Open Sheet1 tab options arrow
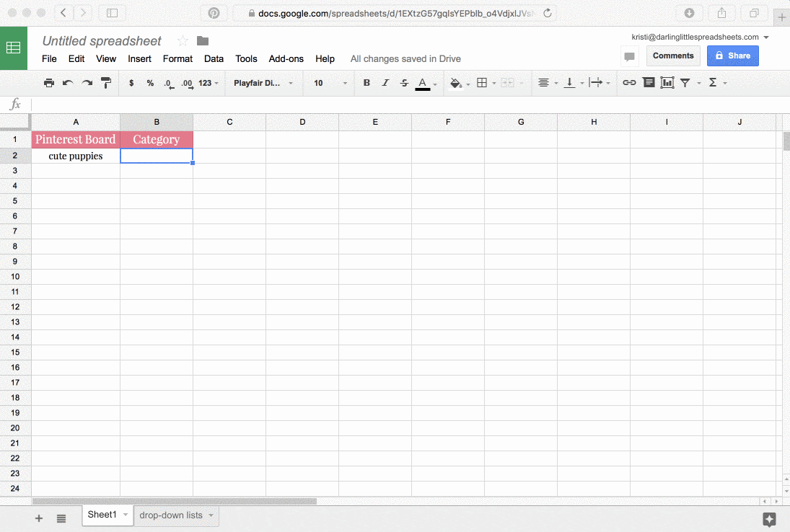Viewport: 790px width, 532px height. coord(126,515)
